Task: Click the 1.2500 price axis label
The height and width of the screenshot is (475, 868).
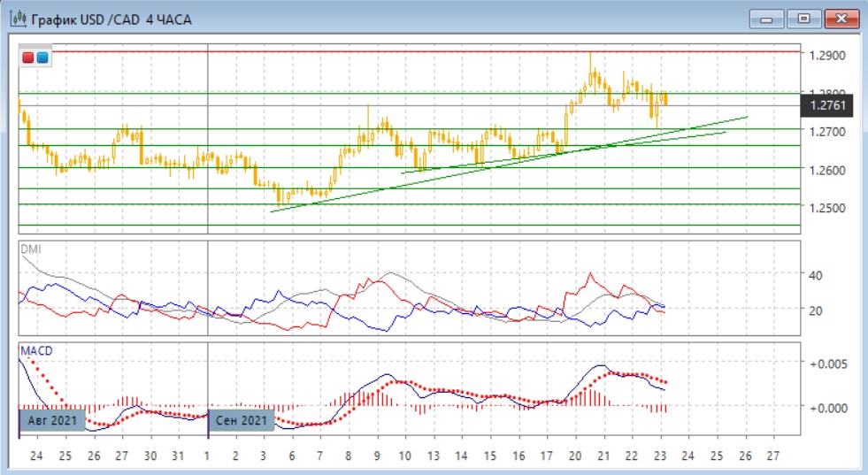Action: click(x=826, y=208)
